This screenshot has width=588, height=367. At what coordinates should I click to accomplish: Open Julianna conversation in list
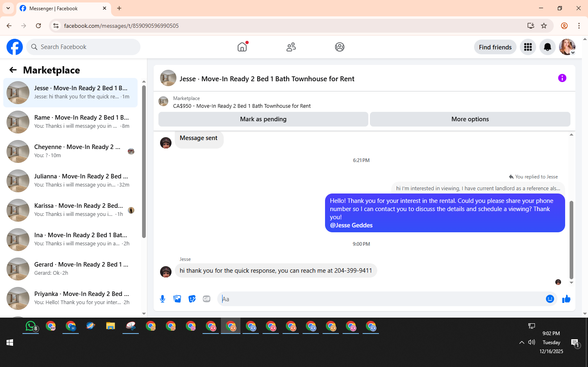[x=71, y=181]
